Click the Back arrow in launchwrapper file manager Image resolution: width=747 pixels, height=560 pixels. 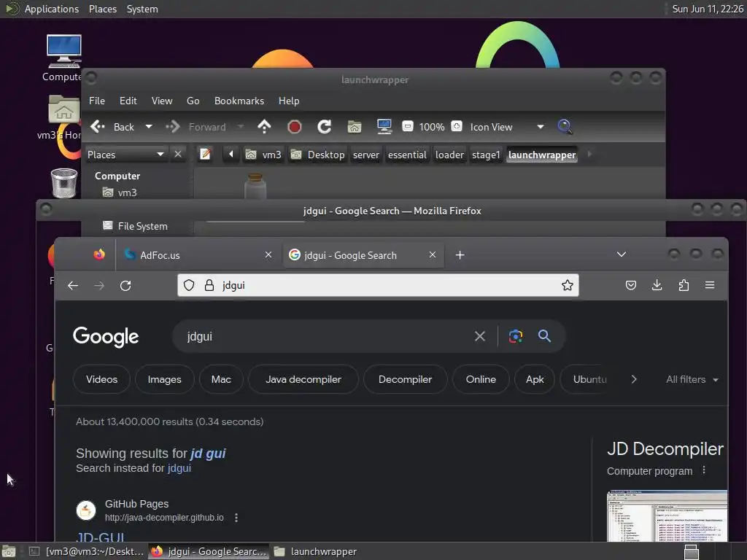tap(98, 127)
